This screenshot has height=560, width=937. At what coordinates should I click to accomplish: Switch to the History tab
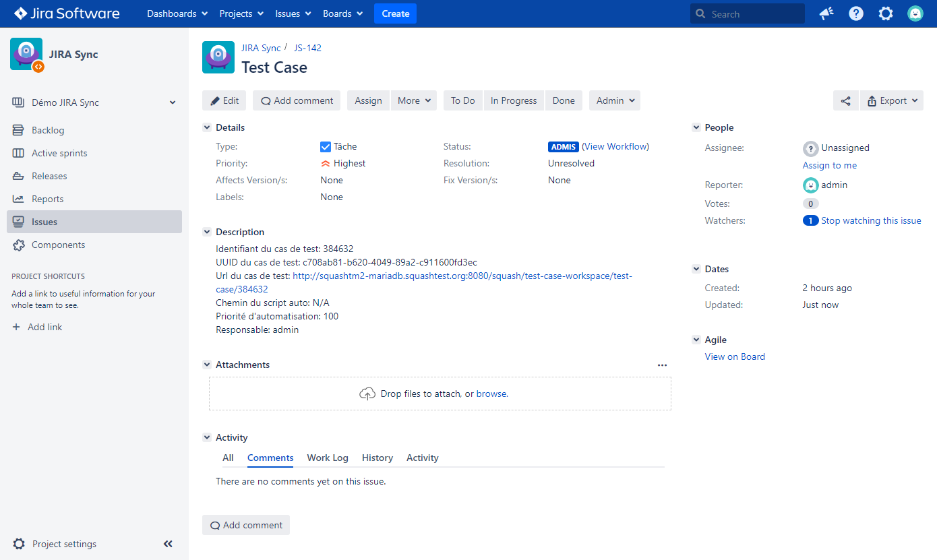377,458
